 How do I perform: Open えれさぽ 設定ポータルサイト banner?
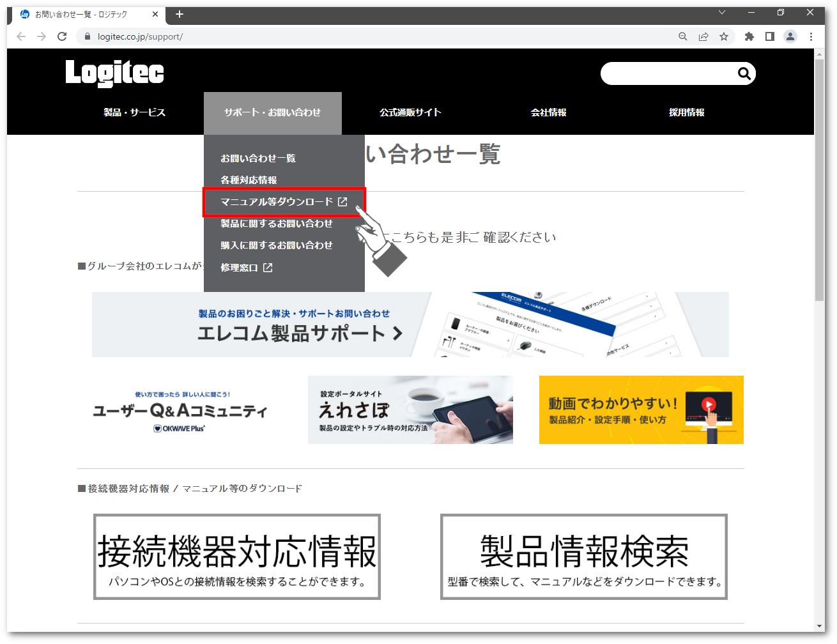coord(410,410)
